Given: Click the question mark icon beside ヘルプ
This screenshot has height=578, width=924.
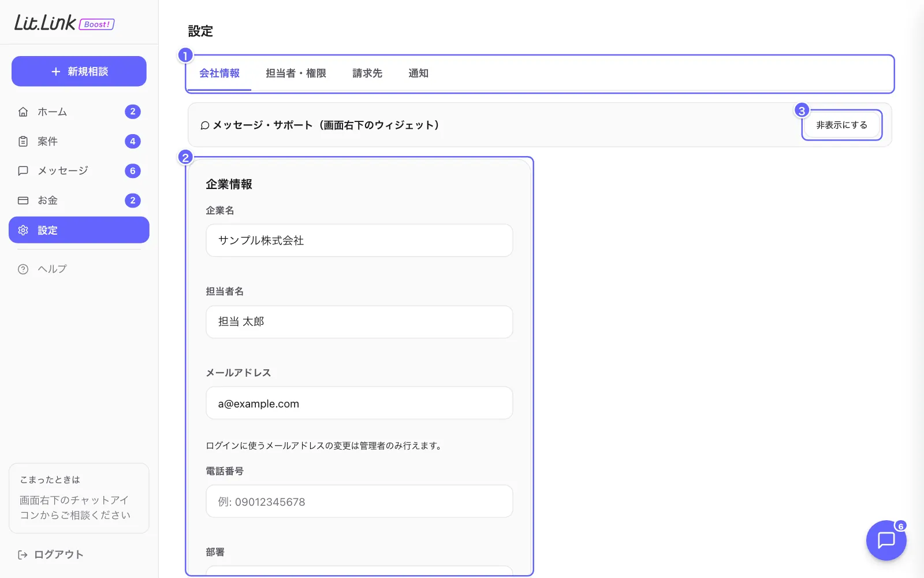Looking at the screenshot, I should 23,269.
